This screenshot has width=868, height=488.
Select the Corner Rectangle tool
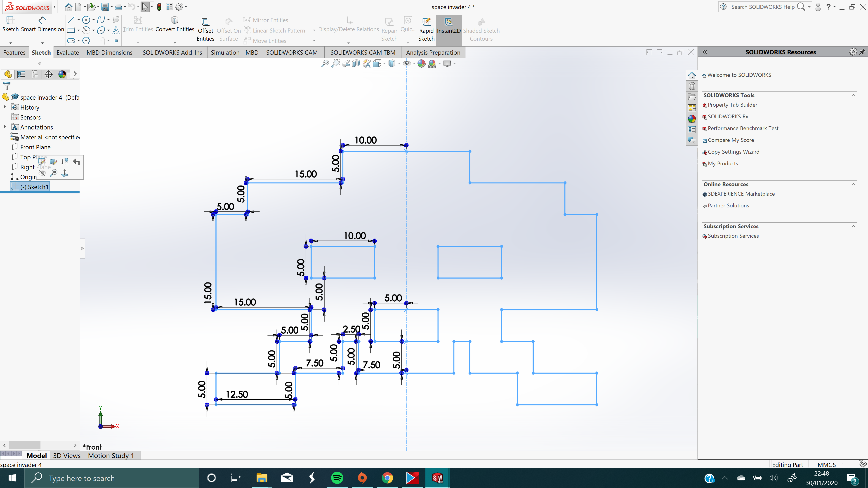pyautogui.click(x=71, y=30)
